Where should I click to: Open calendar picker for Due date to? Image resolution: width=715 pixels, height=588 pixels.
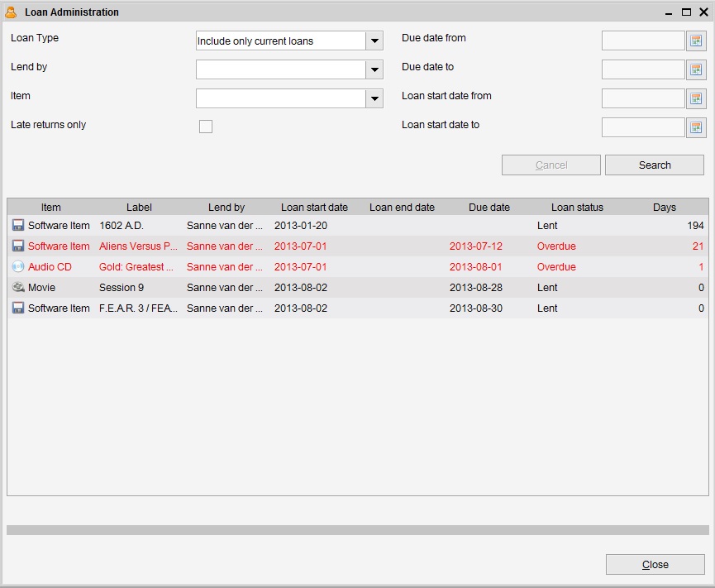pos(696,69)
